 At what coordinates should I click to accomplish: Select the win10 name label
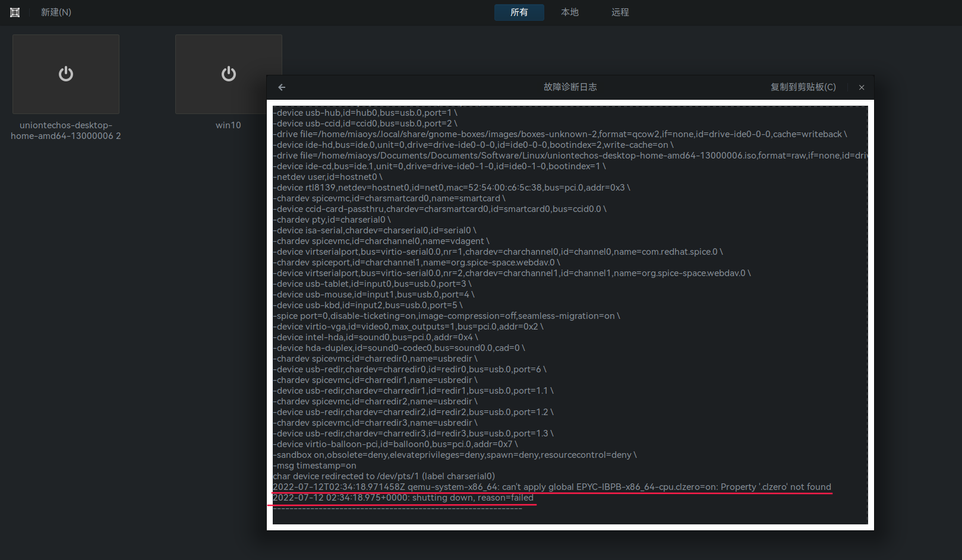point(228,125)
